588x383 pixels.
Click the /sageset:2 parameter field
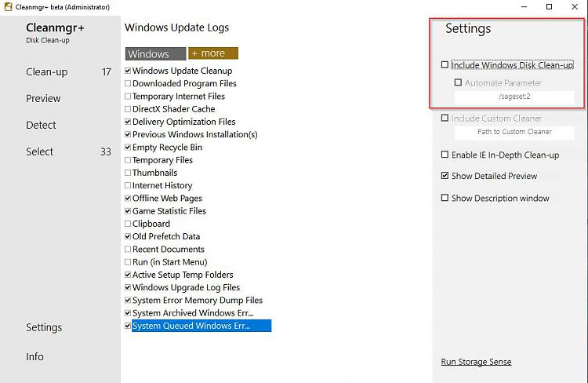coord(514,97)
